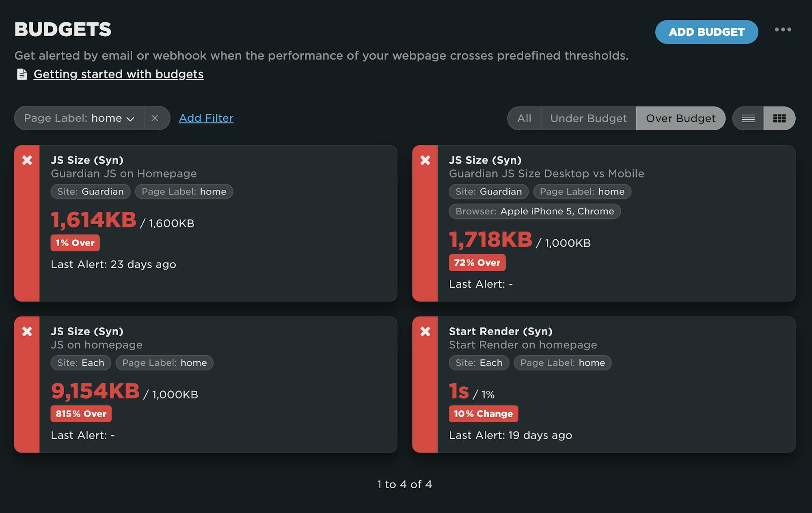Viewport: 812px width, 513px height.
Task: Click the 72% Over red badge
Action: (x=477, y=263)
